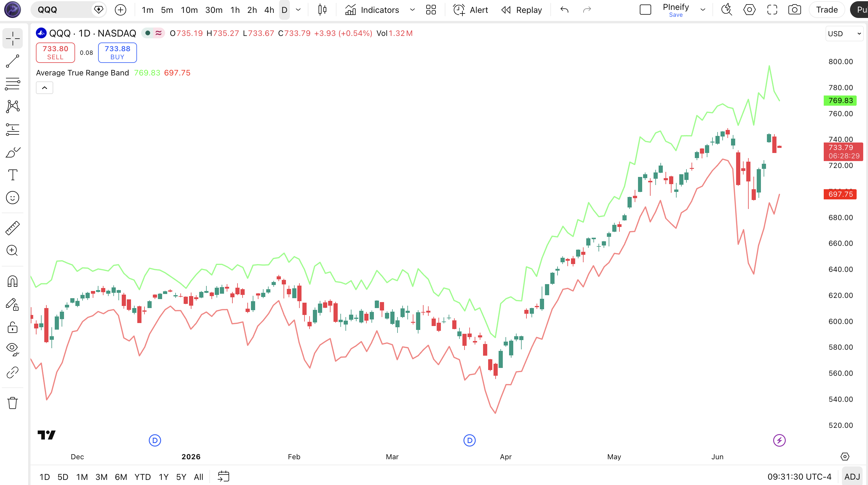Toggle ADJ adjusted data button
Screen dimensions: 868x485
[852, 477]
